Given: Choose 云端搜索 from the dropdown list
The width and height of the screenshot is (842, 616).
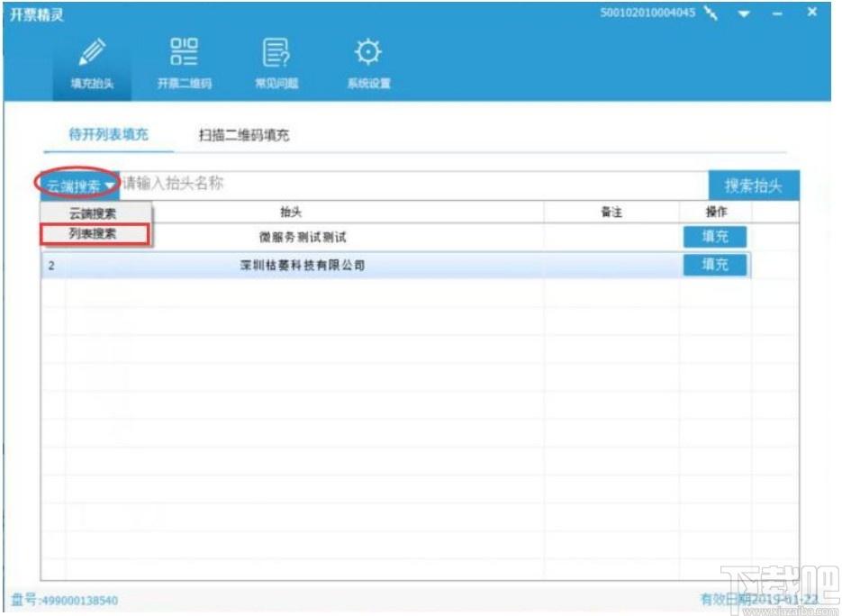Looking at the screenshot, I should click(x=93, y=213).
